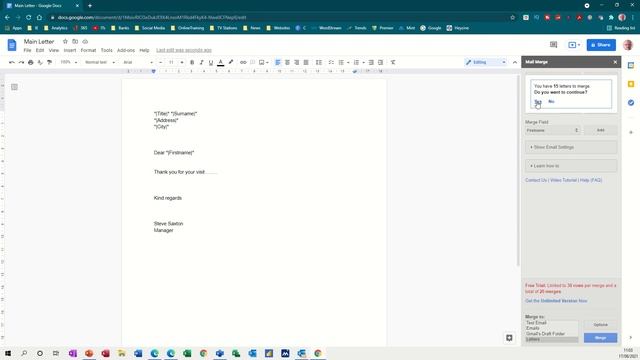Apply a numbered list
640x360 pixels.
click(356, 62)
